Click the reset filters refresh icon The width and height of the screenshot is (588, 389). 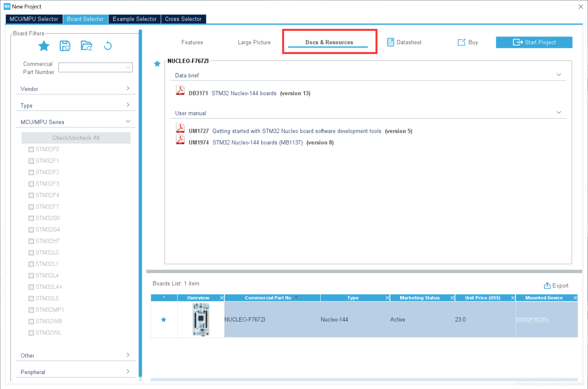tap(108, 46)
